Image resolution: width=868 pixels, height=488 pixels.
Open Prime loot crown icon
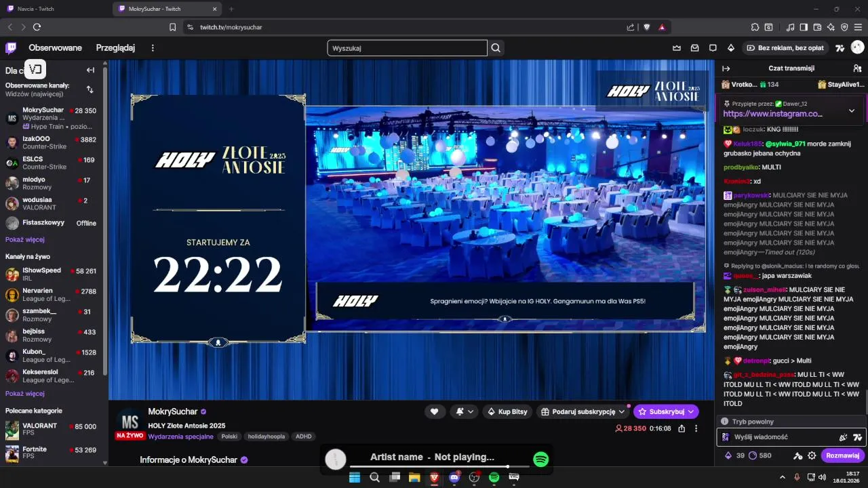pos(676,48)
